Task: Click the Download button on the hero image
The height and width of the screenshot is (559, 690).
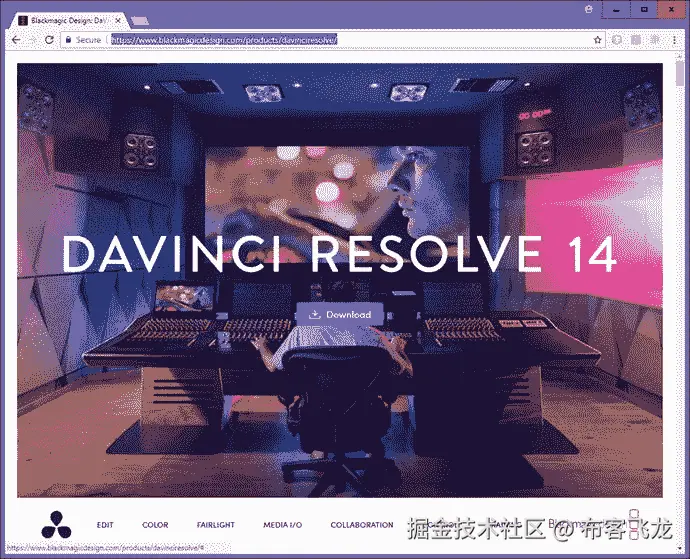Action: point(340,314)
